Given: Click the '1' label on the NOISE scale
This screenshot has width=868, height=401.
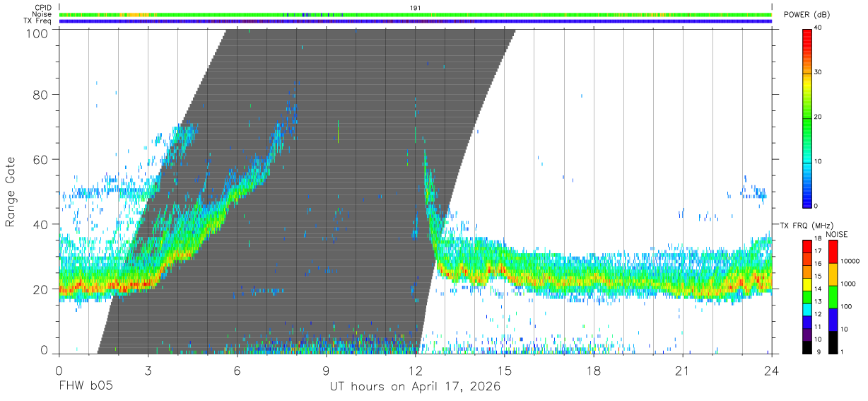Looking at the screenshot, I should pyautogui.click(x=843, y=352).
